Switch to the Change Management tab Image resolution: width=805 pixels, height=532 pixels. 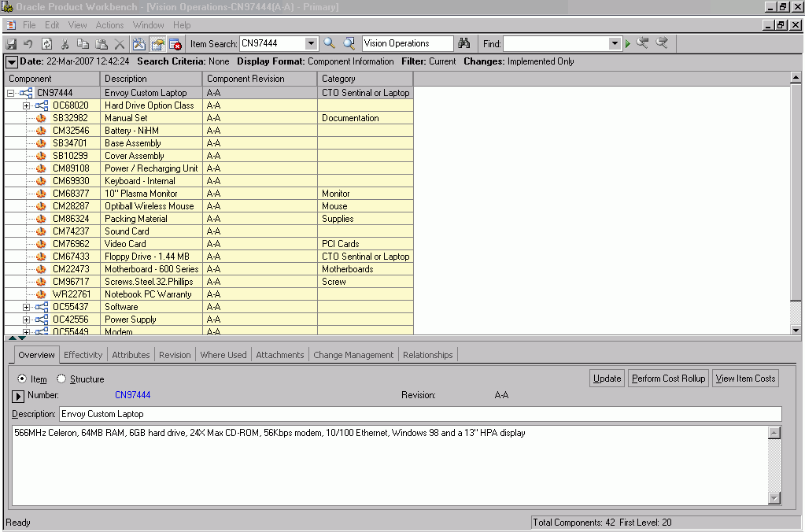[353, 355]
